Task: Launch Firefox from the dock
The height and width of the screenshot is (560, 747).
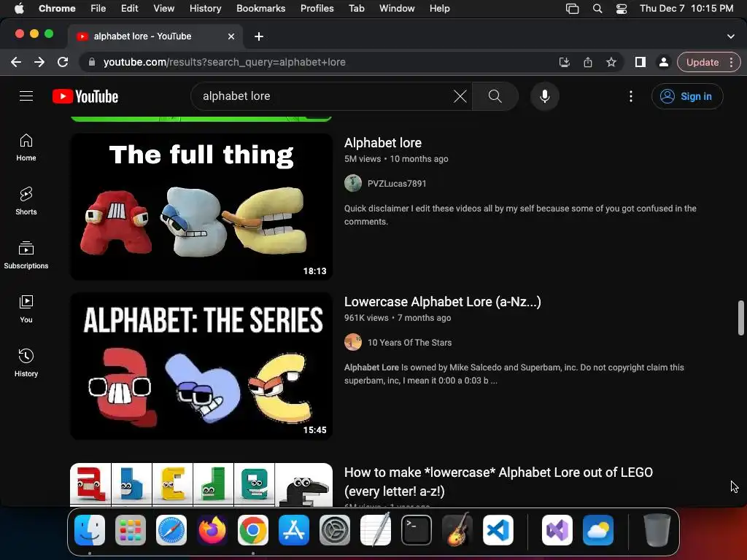Action: click(x=212, y=530)
